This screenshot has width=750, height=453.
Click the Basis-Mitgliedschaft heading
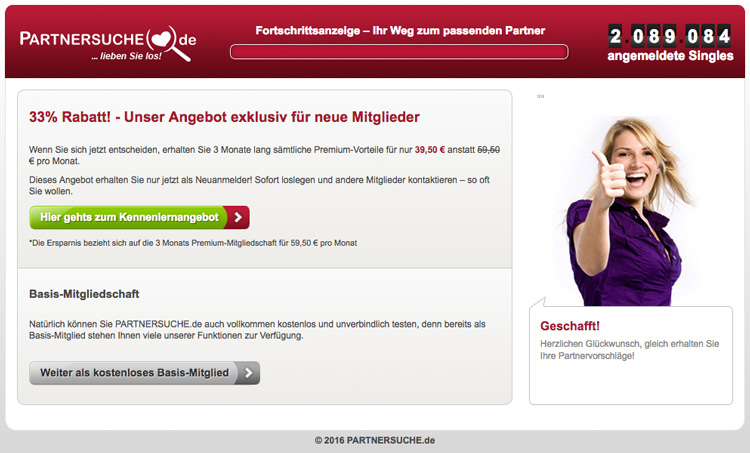[x=84, y=294]
